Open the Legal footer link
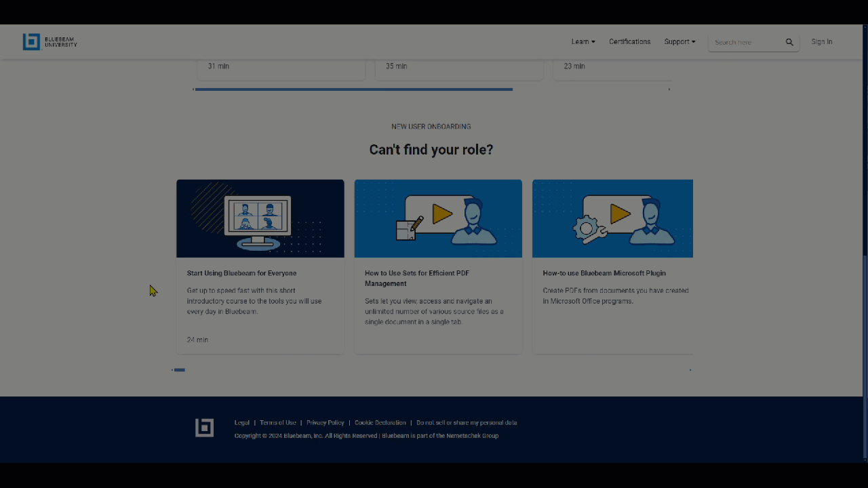 point(242,423)
